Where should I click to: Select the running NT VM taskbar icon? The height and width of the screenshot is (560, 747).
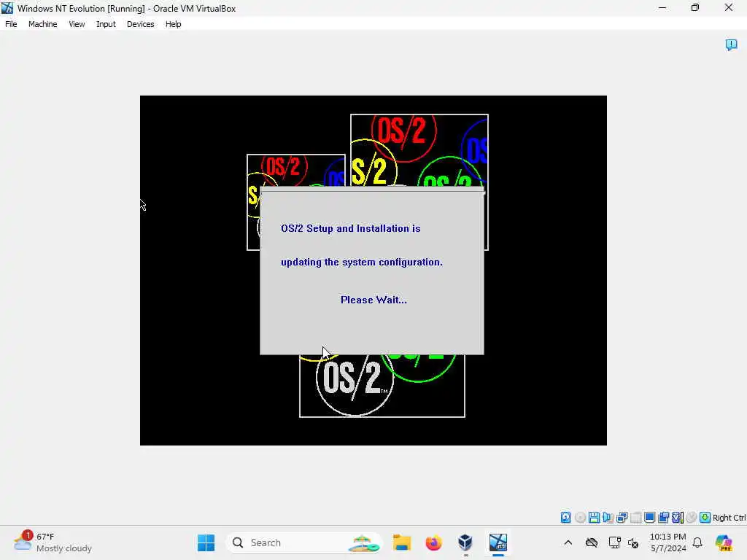(x=498, y=542)
